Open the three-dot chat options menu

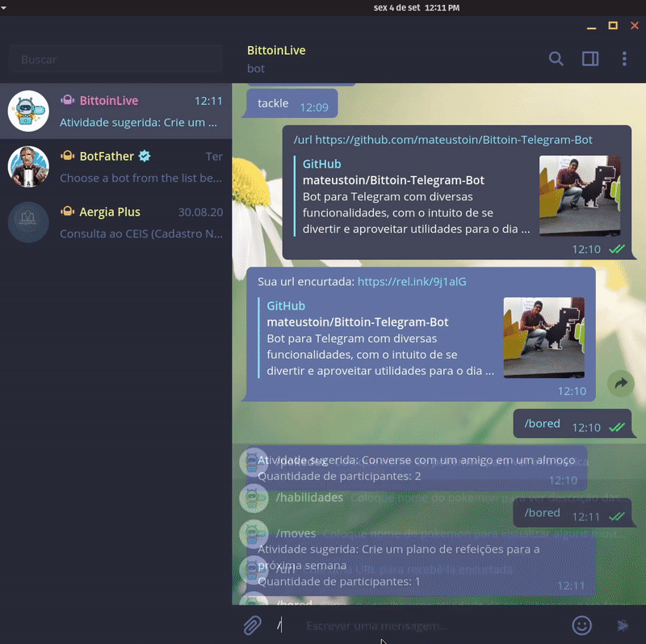tap(624, 58)
